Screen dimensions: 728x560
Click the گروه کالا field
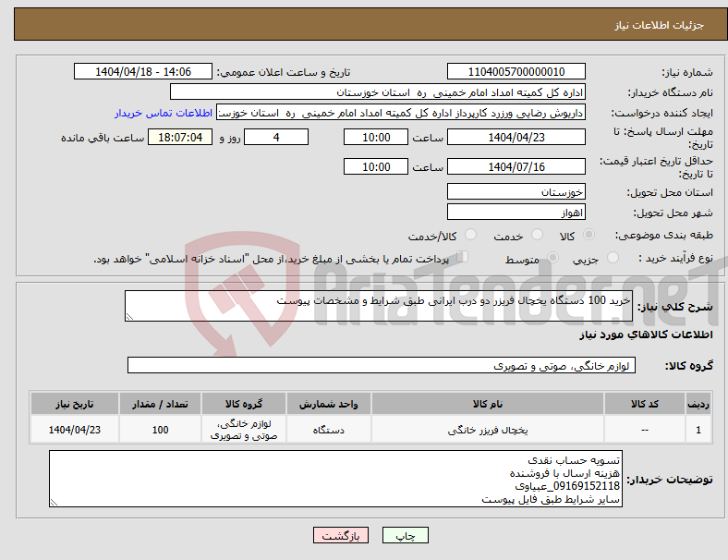(x=382, y=365)
